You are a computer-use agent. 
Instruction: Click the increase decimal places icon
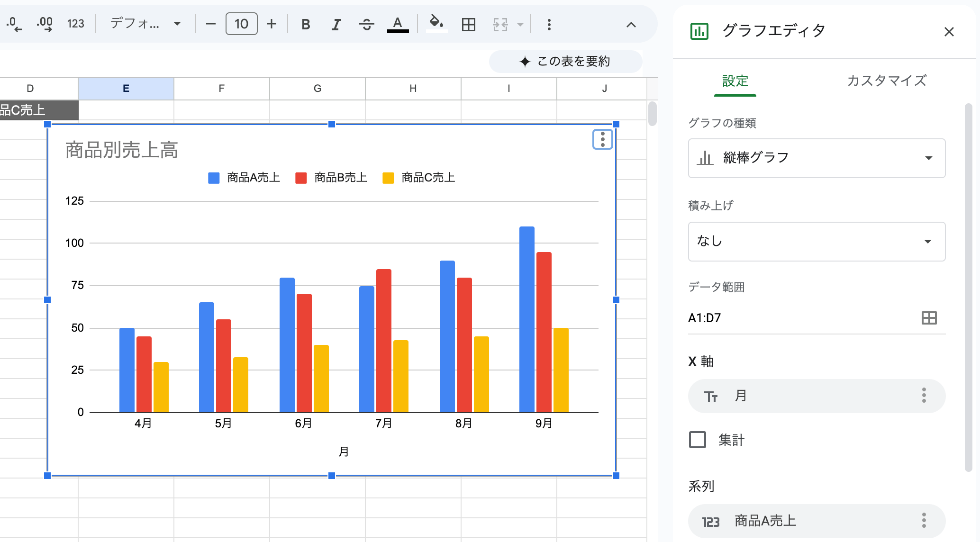[x=45, y=24]
